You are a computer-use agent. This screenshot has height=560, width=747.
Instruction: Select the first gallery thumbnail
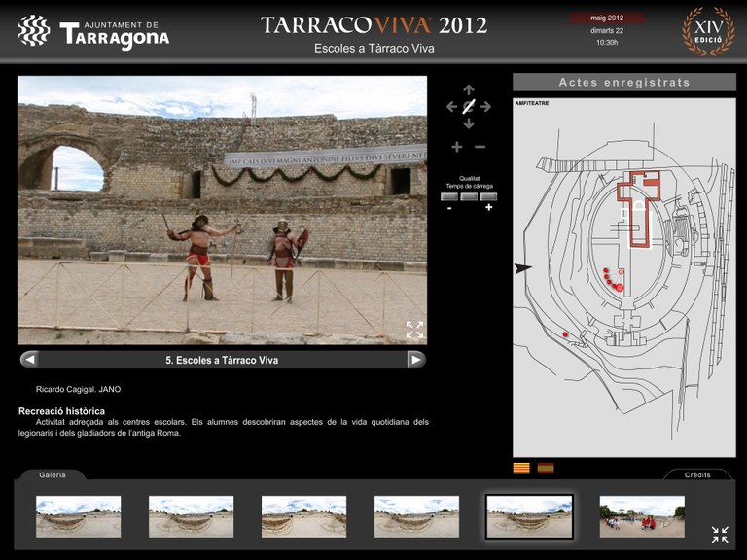[79, 516]
